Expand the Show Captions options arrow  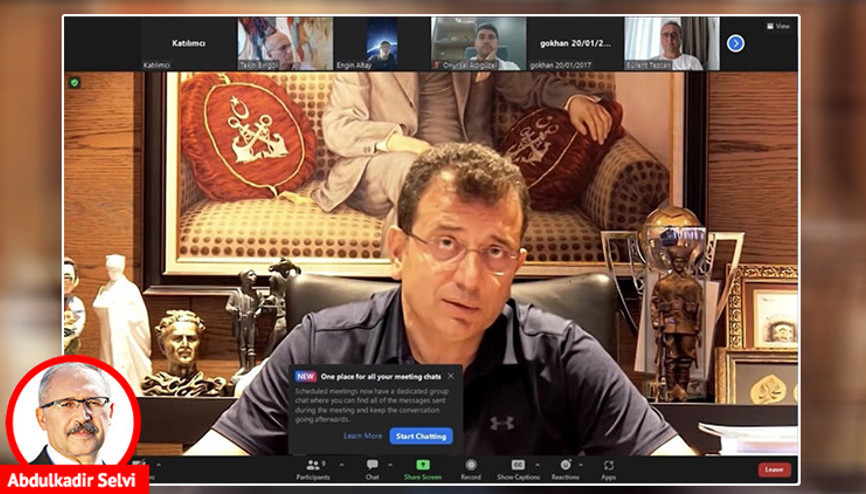[539, 464]
